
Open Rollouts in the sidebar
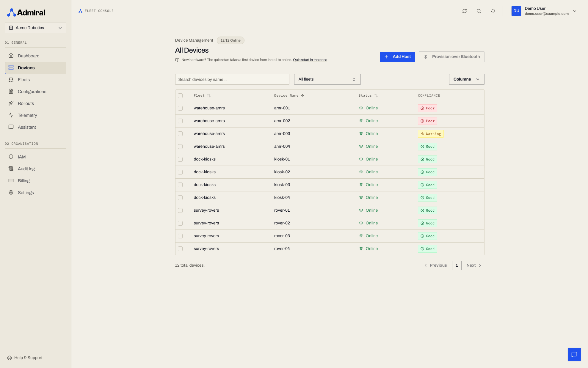pyautogui.click(x=35, y=103)
